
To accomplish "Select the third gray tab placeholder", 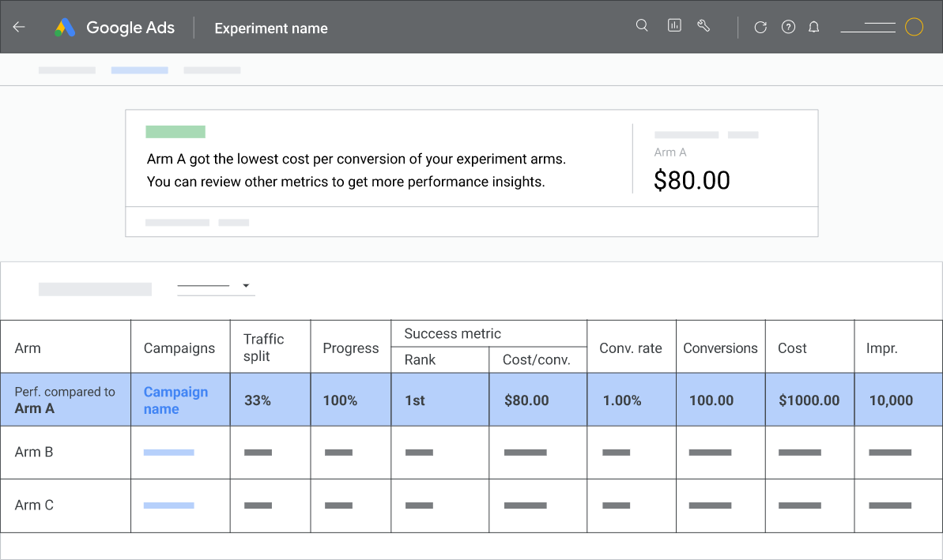I will pyautogui.click(x=212, y=70).
